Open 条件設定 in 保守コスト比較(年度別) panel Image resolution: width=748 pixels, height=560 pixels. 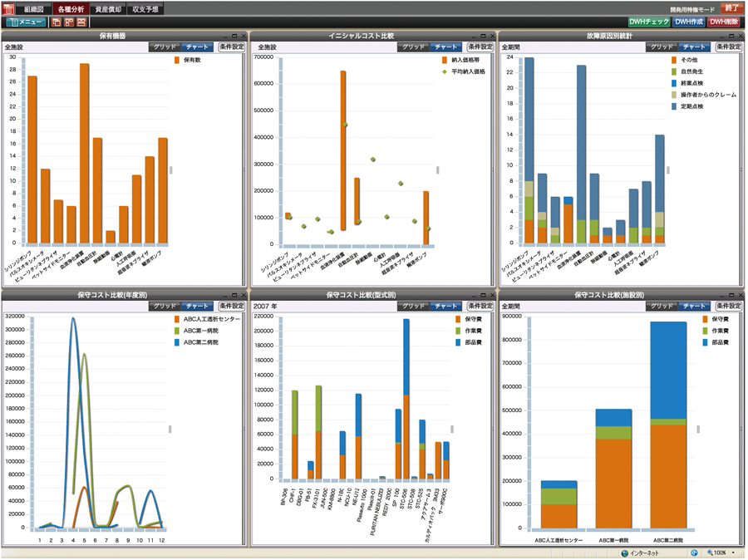click(x=232, y=307)
